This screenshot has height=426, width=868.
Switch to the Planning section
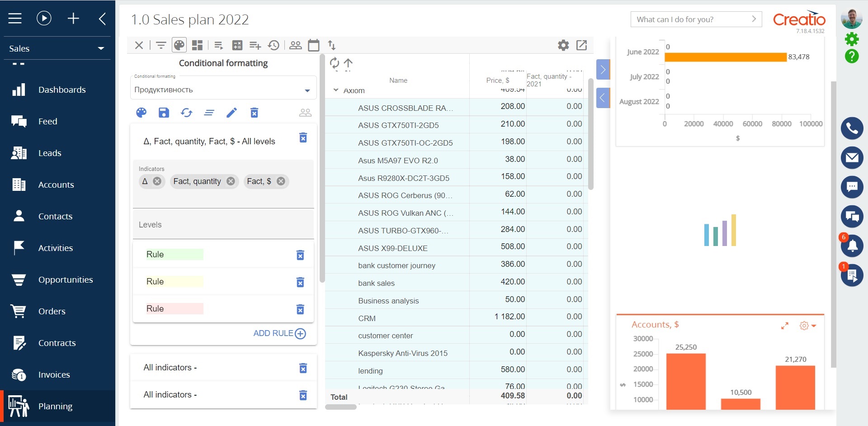[55, 406]
